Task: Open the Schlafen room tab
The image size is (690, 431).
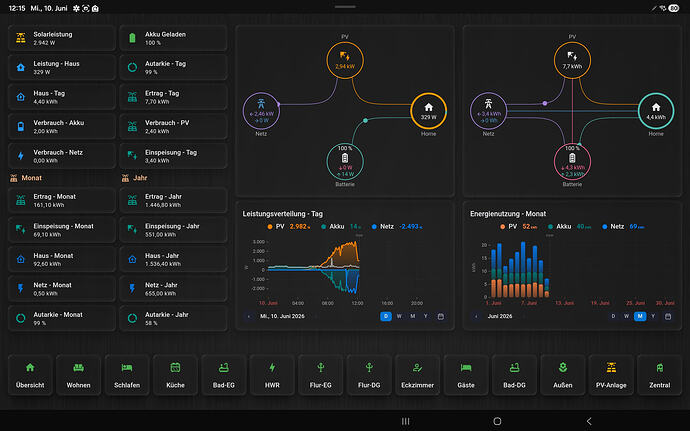Action: click(x=127, y=375)
